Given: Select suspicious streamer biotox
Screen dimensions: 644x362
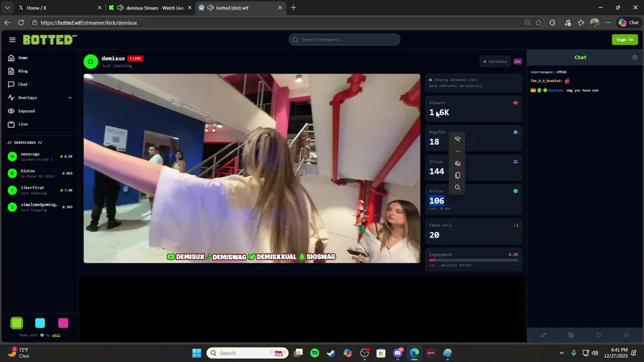Looking at the screenshot, I should (x=40, y=173).
